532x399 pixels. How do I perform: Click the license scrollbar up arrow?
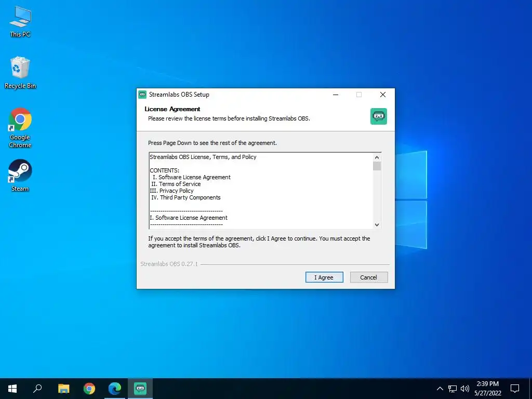pos(377,157)
